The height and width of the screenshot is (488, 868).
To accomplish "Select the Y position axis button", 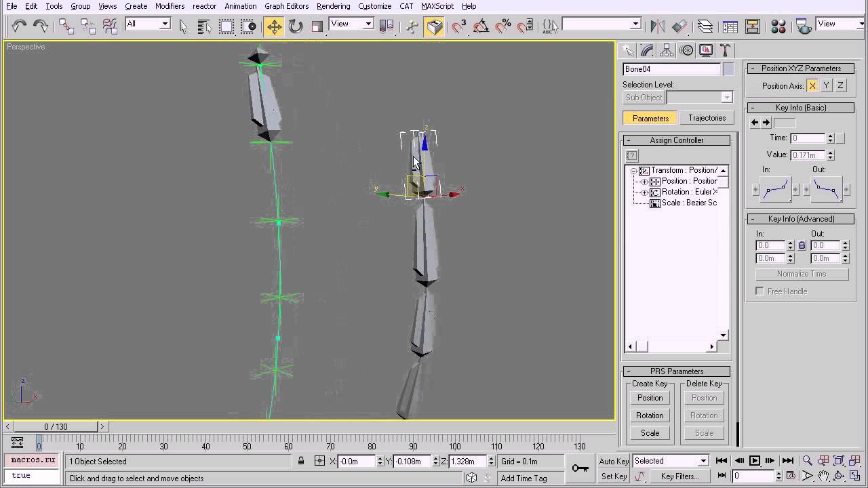I will pos(826,85).
